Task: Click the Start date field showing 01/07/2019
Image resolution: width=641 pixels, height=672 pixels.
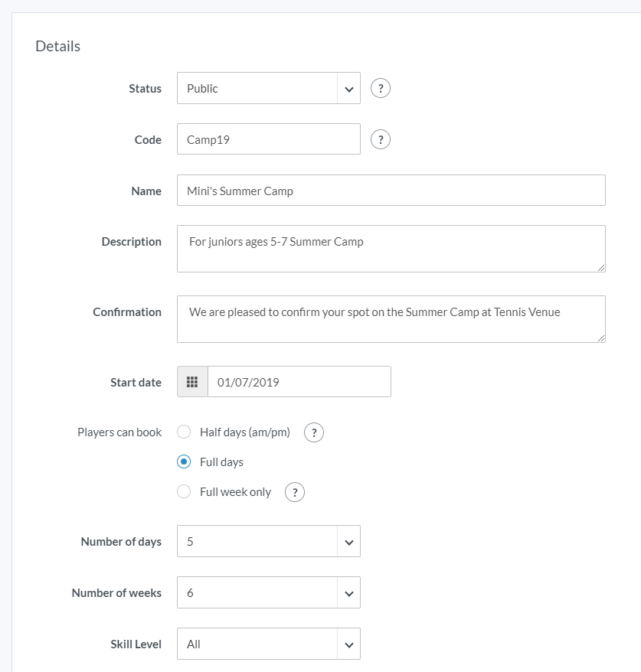Action: [x=299, y=382]
